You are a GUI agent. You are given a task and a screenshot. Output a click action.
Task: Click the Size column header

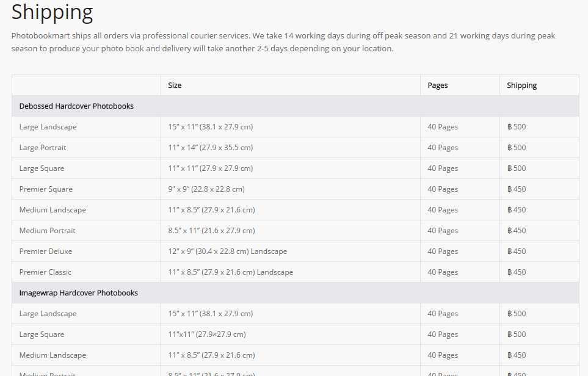tap(175, 85)
